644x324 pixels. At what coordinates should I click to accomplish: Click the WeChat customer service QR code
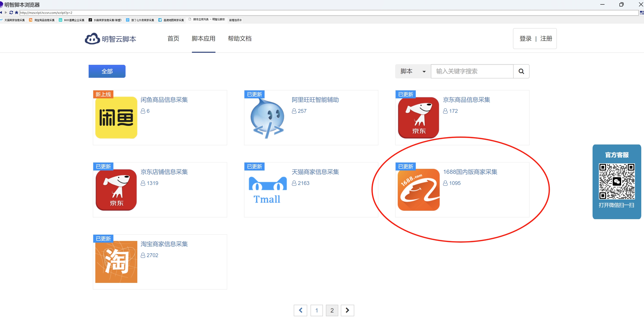click(x=616, y=181)
